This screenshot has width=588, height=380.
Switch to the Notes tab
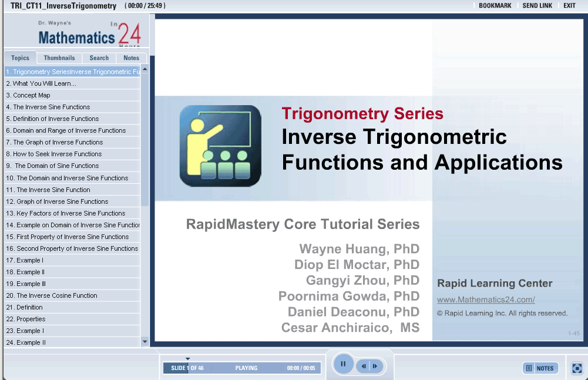click(131, 58)
